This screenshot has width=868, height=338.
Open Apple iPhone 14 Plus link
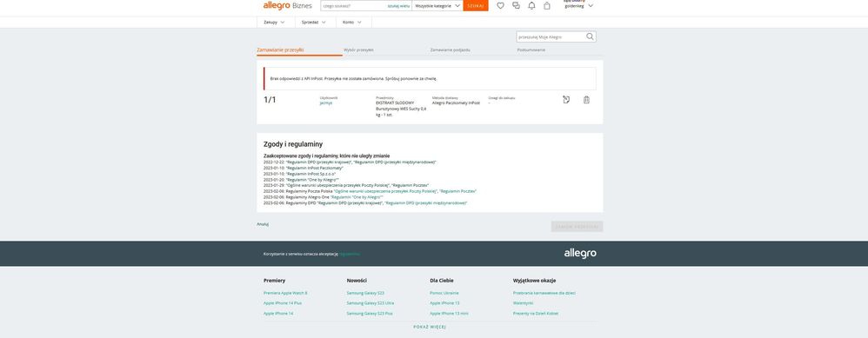[x=283, y=303]
